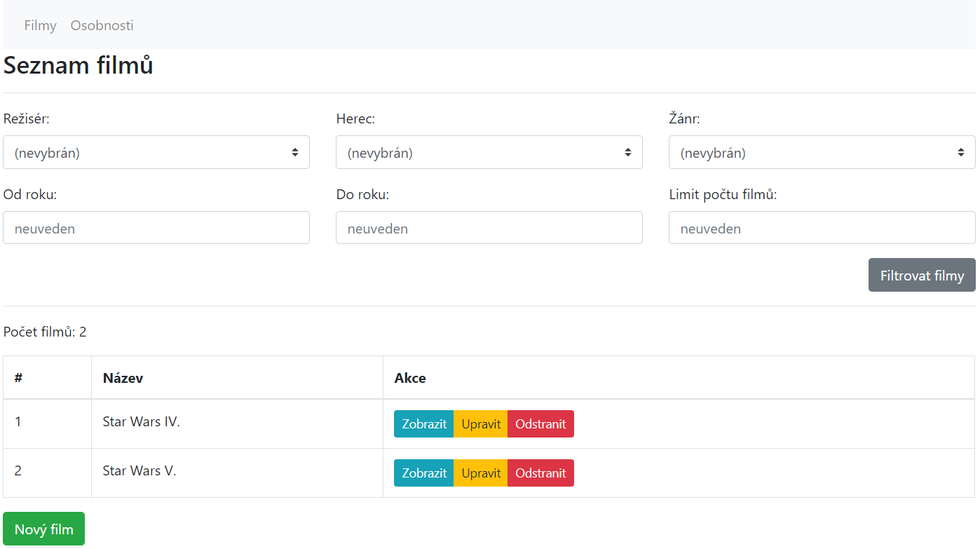
Task: Focus the Do roku input field
Action: pos(489,228)
